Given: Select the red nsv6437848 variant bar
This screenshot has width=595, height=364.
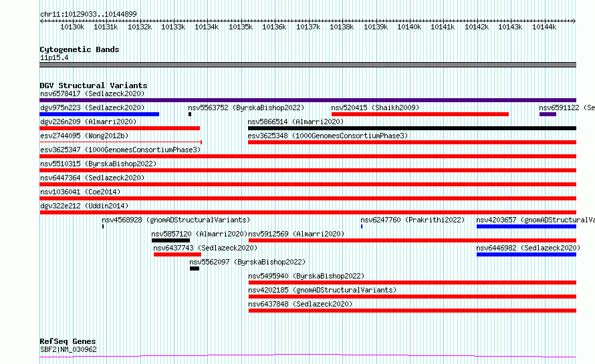Looking at the screenshot, I should 412,311.
